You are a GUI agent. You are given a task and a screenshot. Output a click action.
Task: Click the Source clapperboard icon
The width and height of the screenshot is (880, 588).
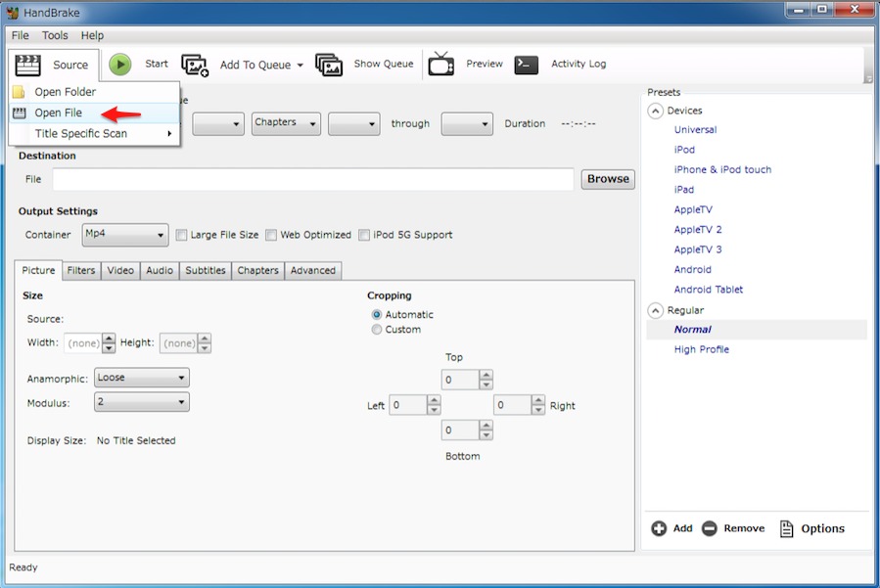[x=27, y=65]
